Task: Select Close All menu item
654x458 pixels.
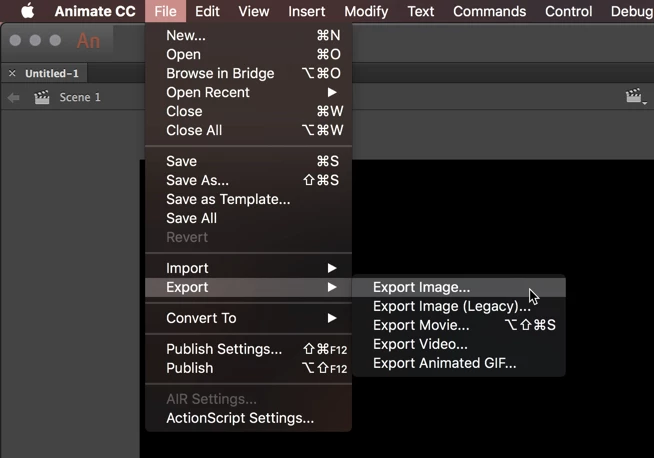Action: click(249, 131)
